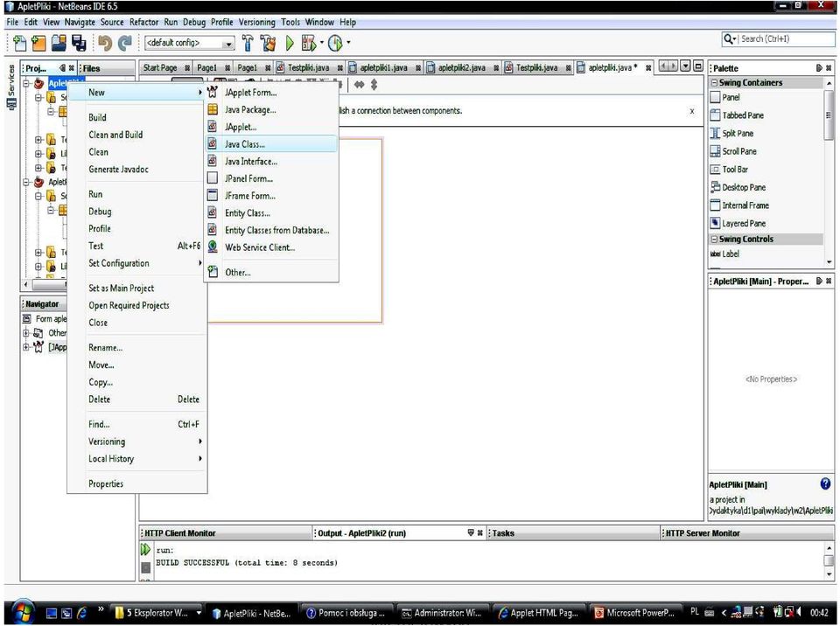Viewport: 840px width, 626px height.
Task: Switch to Microsoft PowerPoint on taskbar
Action: 635,613
